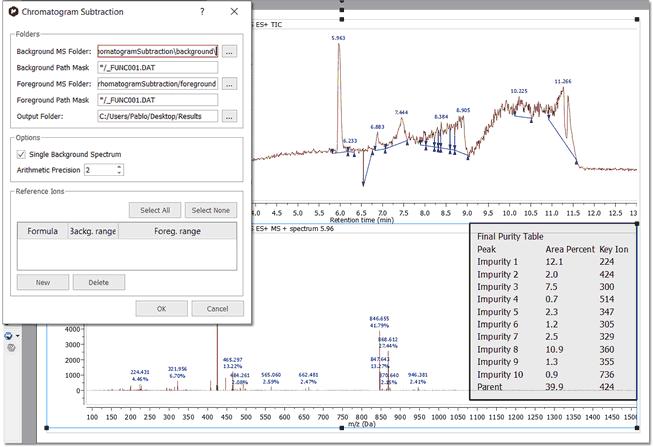The height and width of the screenshot is (447, 653).
Task: Click the help question mark button
Action: (202, 11)
